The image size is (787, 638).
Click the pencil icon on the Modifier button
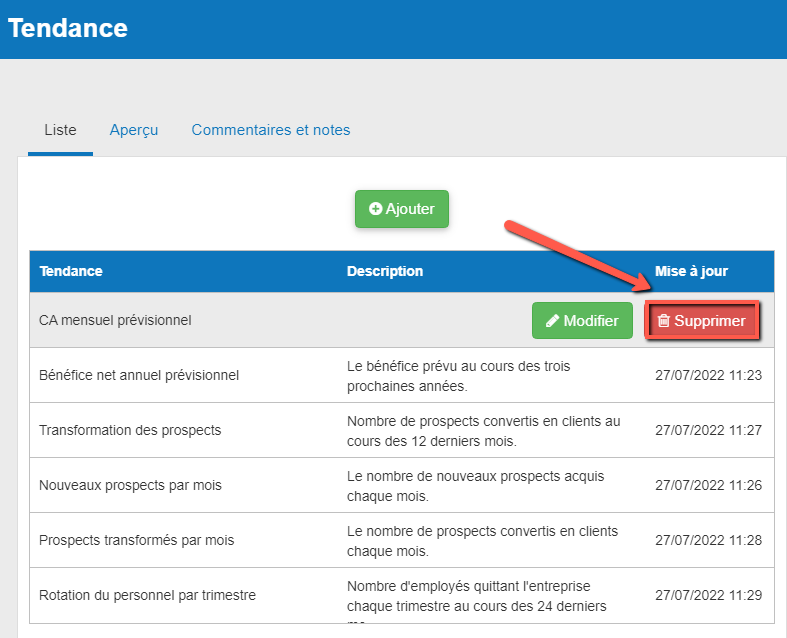(x=552, y=321)
